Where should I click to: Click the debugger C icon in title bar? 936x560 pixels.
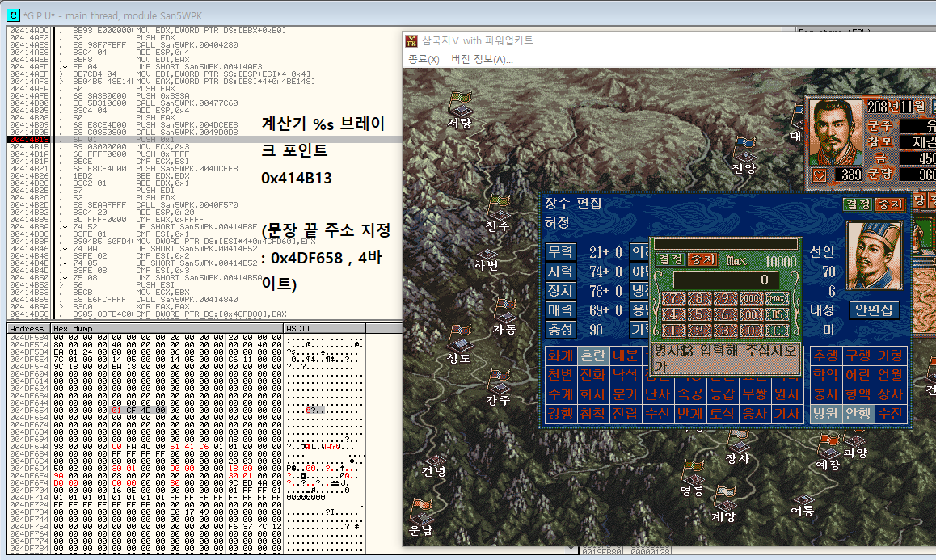coord(13,15)
